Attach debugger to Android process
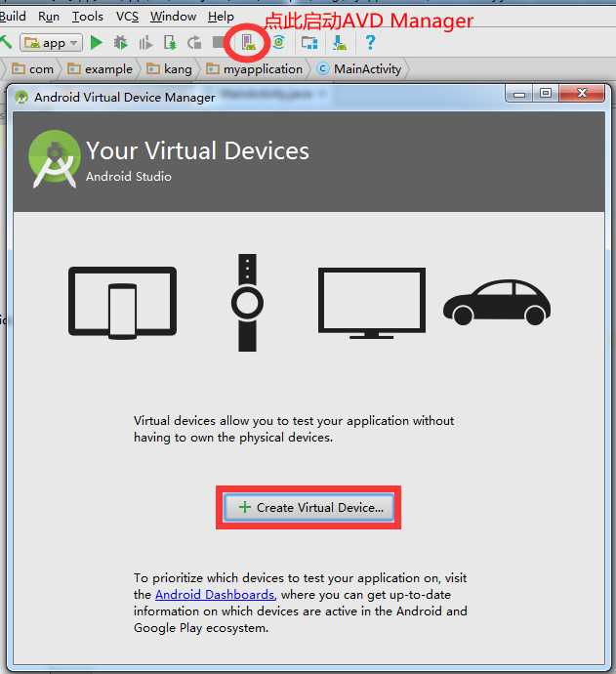The image size is (616, 674). 170,43
